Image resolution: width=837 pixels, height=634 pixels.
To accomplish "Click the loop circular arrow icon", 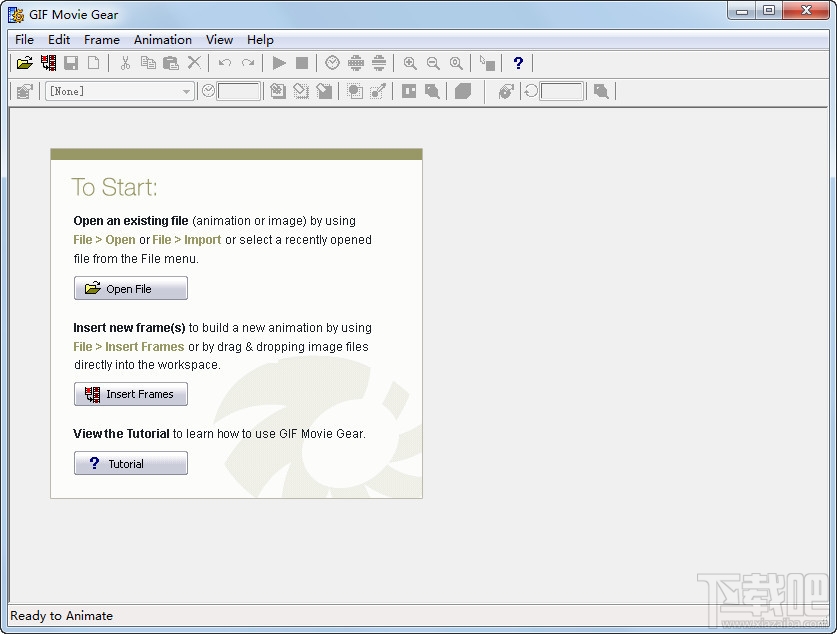I will tap(531, 91).
